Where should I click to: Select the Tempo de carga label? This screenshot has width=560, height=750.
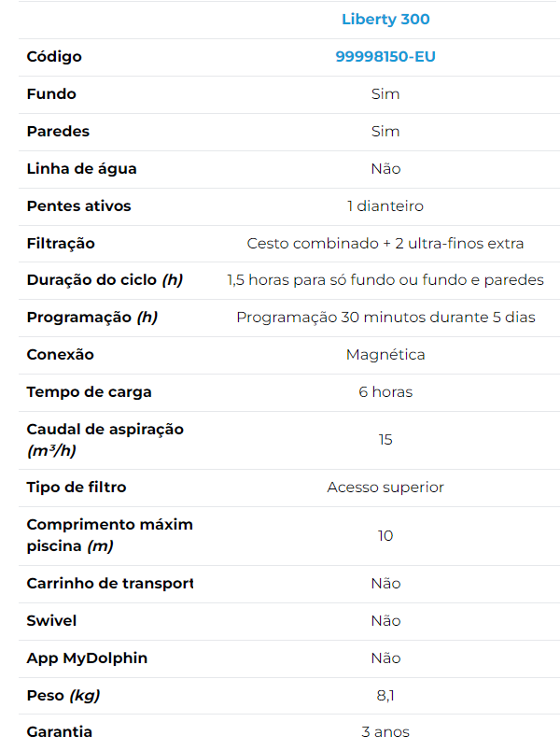pyautogui.click(x=89, y=392)
